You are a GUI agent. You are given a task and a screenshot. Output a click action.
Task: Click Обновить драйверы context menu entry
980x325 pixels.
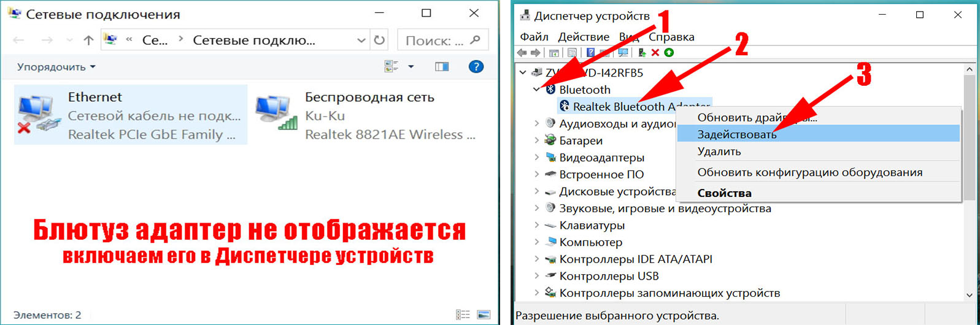point(819,117)
